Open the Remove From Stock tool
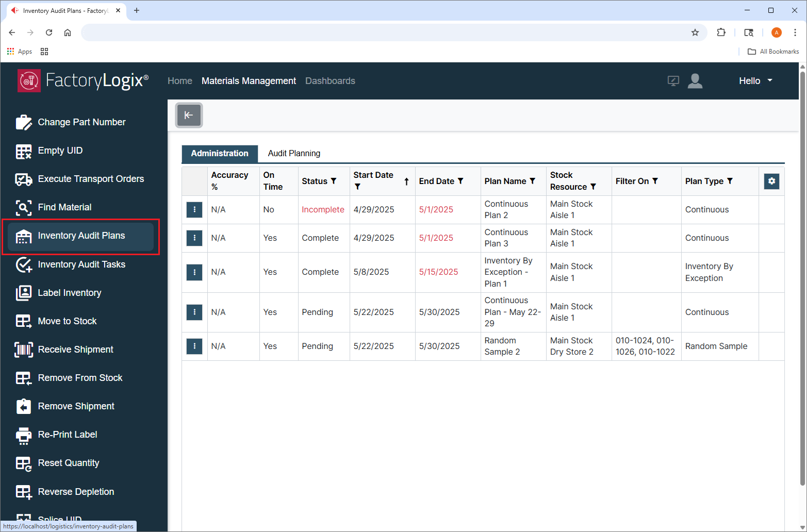Image resolution: width=807 pixels, height=532 pixels. 80,377
